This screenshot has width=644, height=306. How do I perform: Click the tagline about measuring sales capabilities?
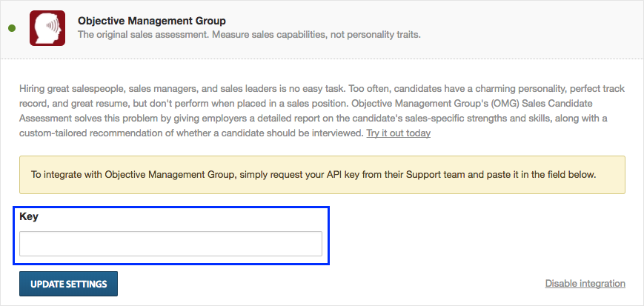(x=249, y=35)
